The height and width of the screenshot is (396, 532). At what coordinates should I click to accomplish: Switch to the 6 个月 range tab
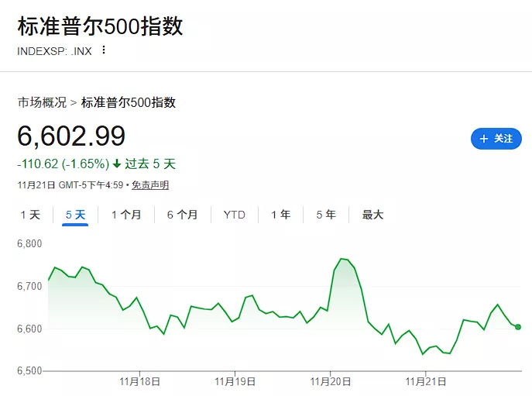[182, 215]
